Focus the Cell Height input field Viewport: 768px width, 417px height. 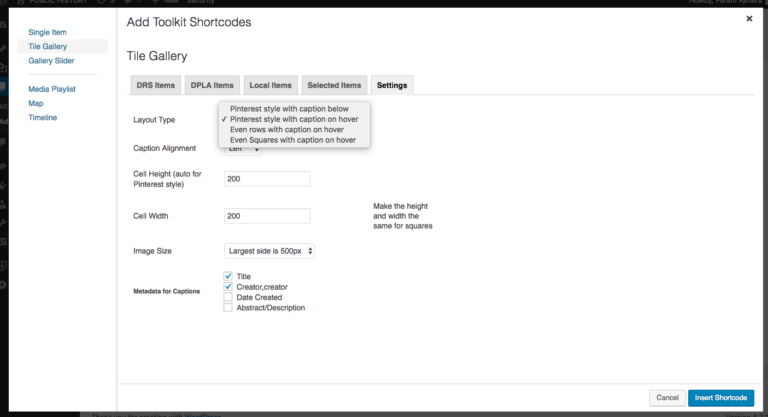[x=267, y=179]
